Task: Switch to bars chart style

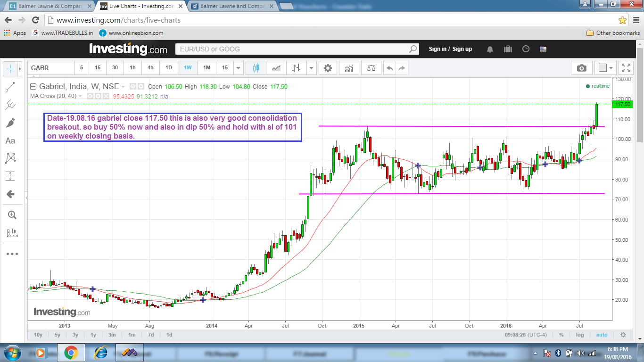Action: pyautogui.click(x=296, y=68)
